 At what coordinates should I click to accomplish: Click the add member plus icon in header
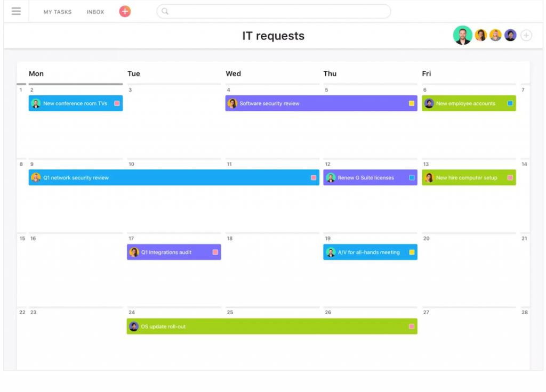click(x=526, y=35)
